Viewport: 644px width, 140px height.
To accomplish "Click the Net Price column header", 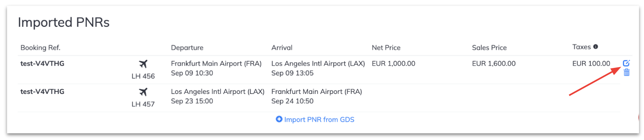I will (386, 47).
